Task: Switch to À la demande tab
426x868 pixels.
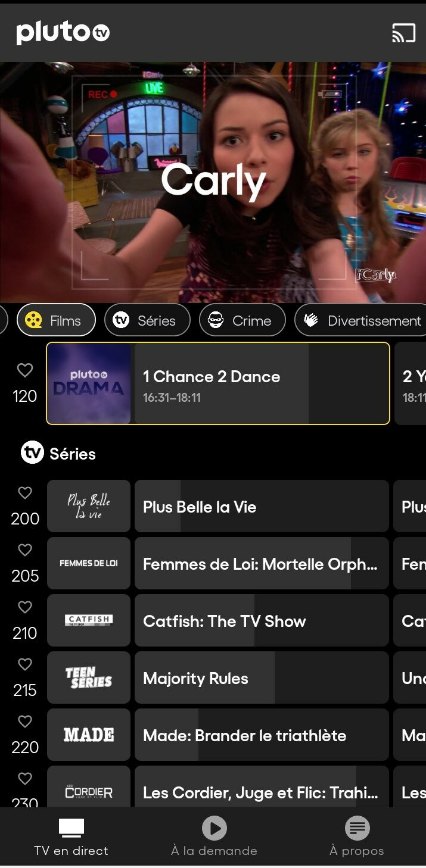Action: tap(214, 836)
